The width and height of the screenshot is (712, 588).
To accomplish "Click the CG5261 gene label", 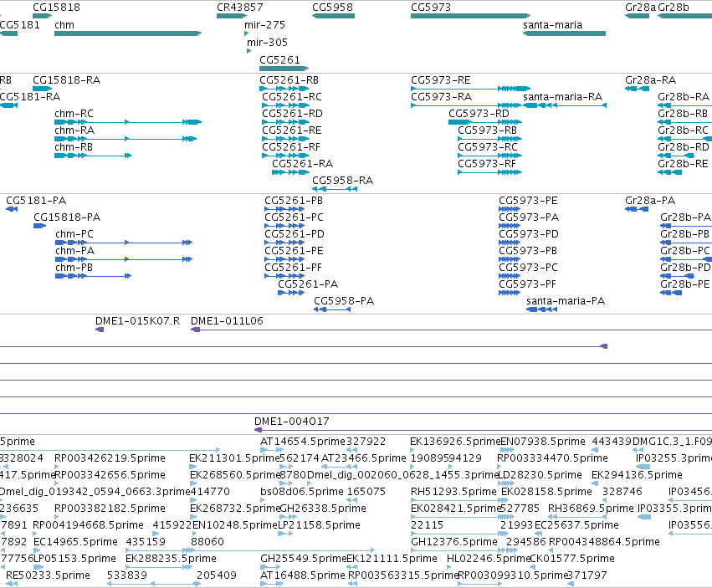I will 279,60.
